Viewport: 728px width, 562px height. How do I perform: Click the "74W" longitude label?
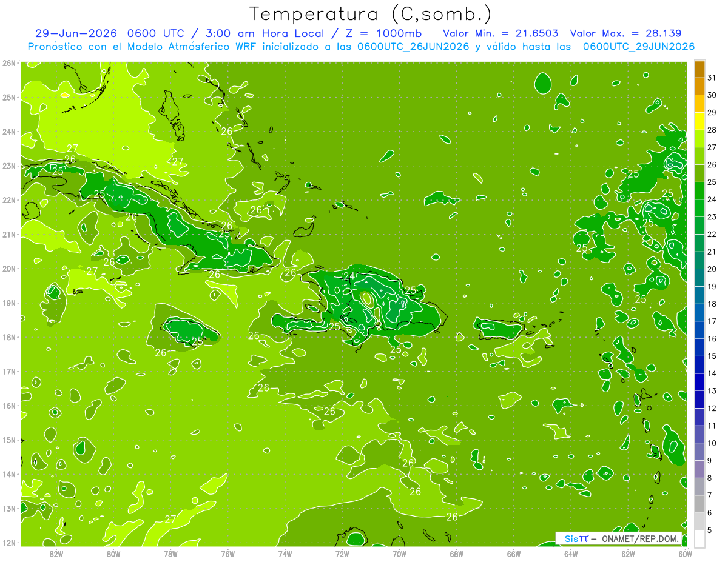[285, 554]
